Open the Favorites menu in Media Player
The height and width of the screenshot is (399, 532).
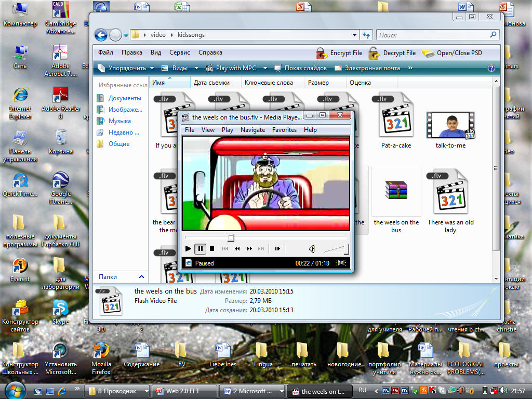click(x=284, y=130)
